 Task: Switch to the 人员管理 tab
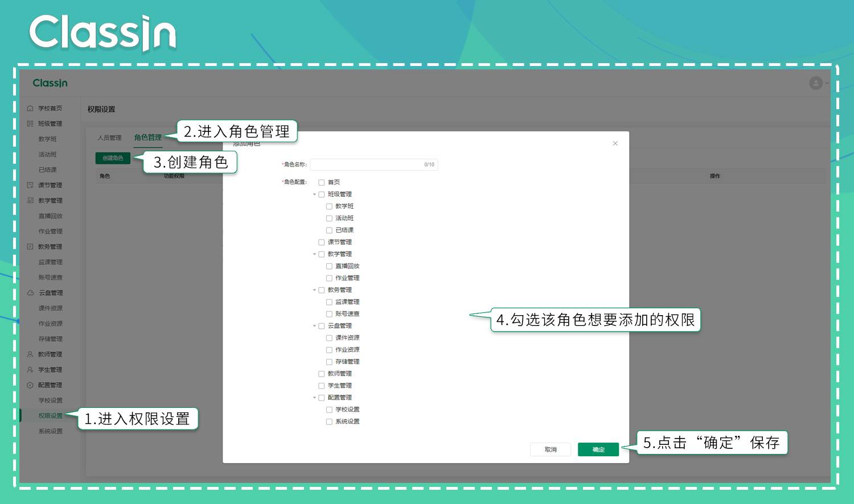point(109,138)
